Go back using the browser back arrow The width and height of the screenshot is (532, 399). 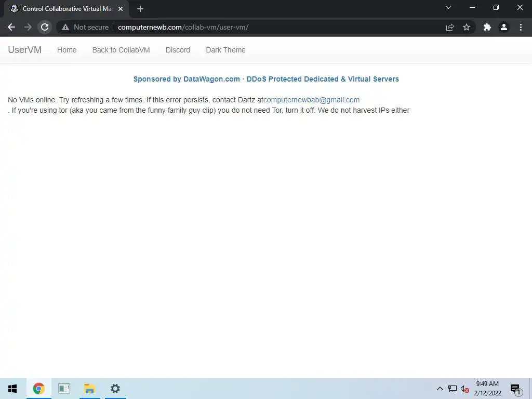pos(11,27)
